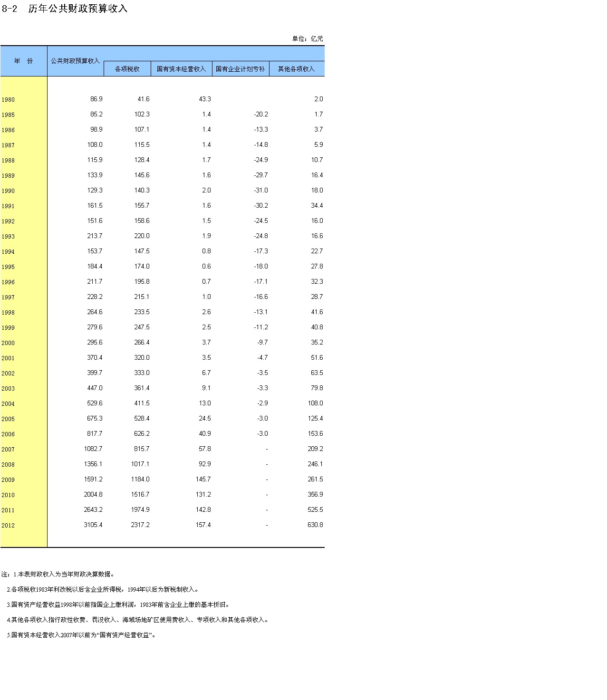Click value 630.8 in 2012 row
The image size is (607, 700).
tap(316, 525)
